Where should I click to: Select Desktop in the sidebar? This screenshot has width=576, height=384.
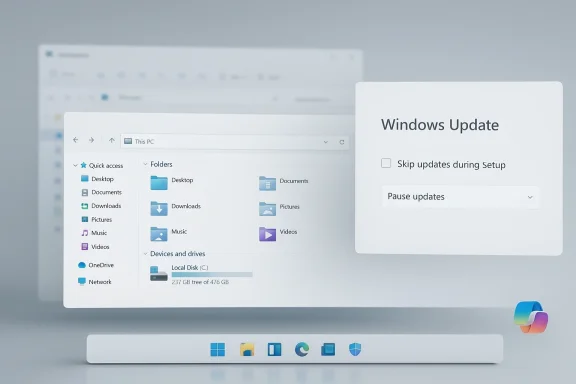pyautogui.click(x=97, y=179)
